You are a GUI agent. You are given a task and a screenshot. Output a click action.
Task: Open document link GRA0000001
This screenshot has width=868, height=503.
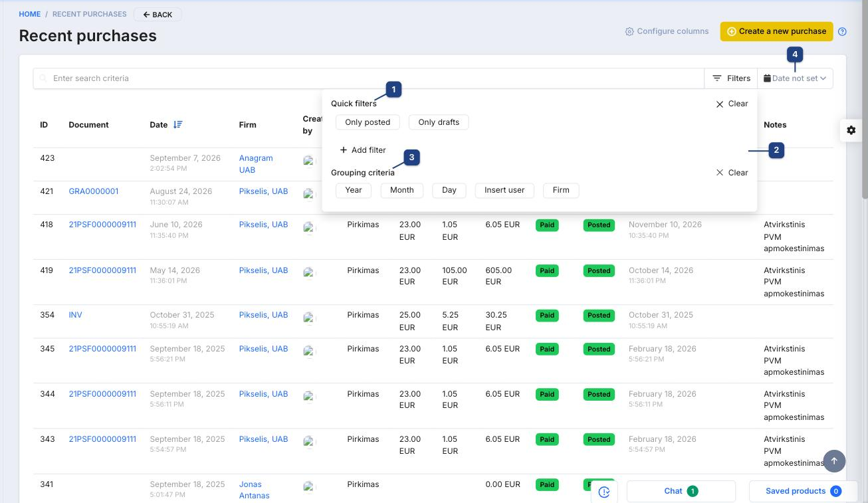94,191
